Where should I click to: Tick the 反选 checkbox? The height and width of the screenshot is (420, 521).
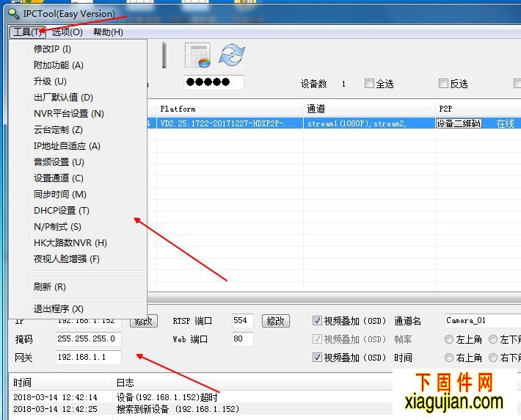443,83
